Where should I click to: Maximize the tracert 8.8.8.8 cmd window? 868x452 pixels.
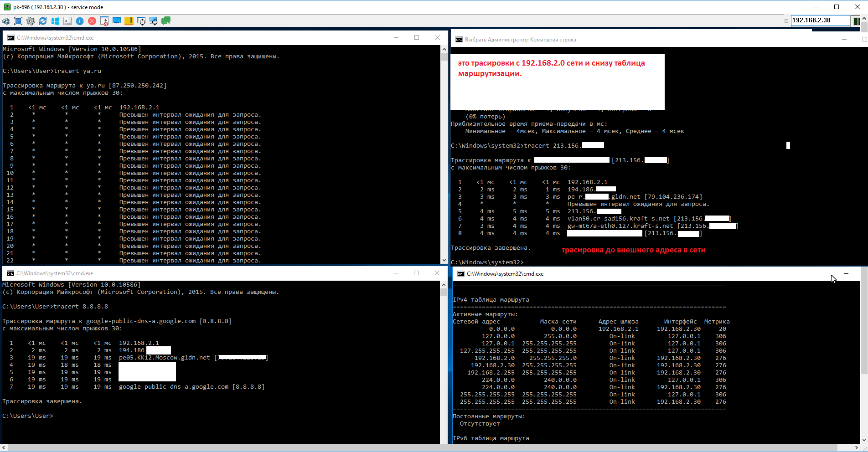click(x=416, y=273)
